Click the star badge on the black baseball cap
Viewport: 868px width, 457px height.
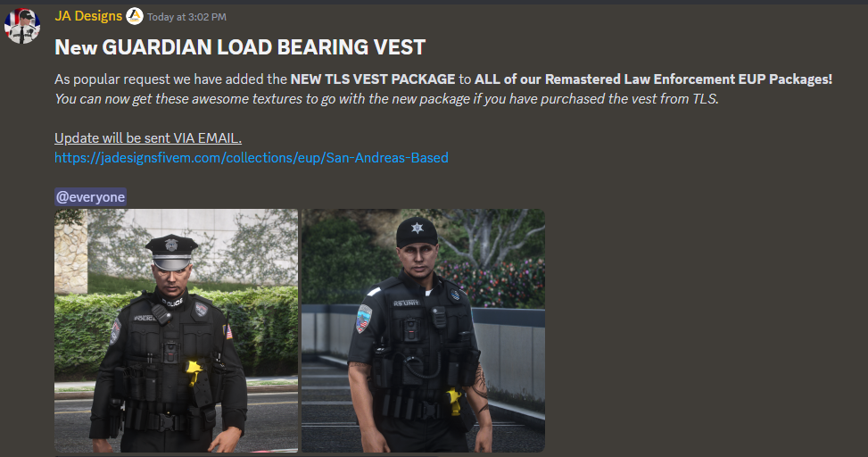417,228
